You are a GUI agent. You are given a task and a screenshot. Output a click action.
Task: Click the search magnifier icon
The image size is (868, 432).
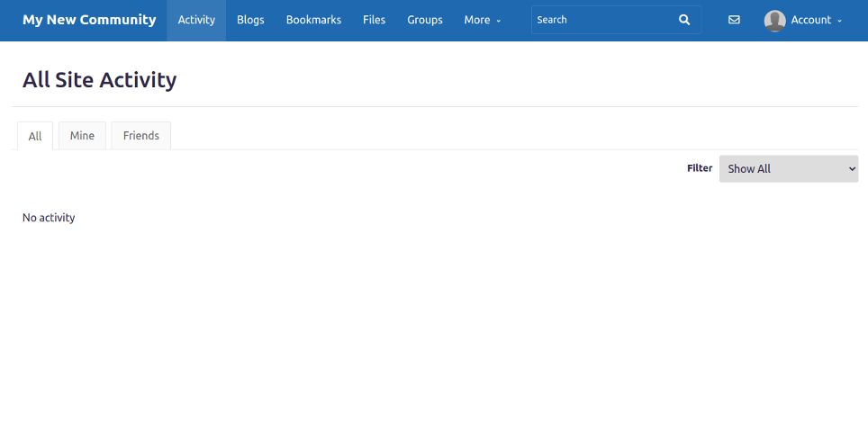point(684,20)
